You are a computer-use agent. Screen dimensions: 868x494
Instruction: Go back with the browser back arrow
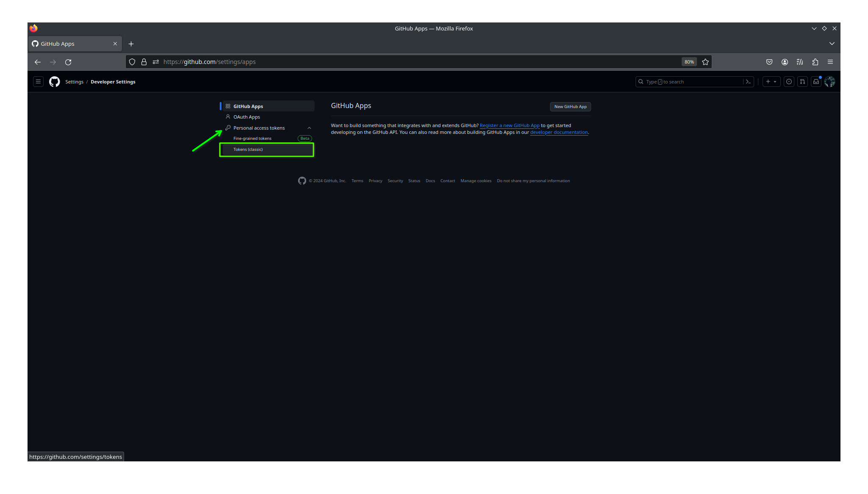pos(38,62)
